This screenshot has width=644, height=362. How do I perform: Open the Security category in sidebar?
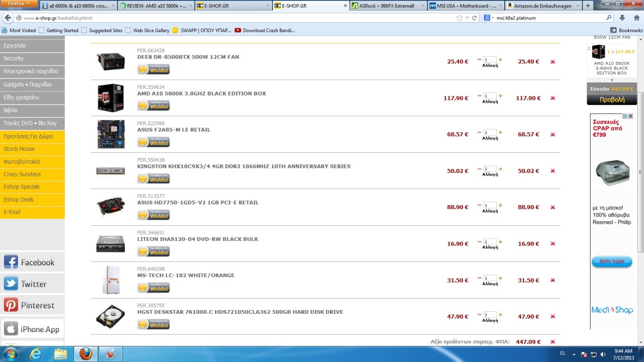[32, 58]
